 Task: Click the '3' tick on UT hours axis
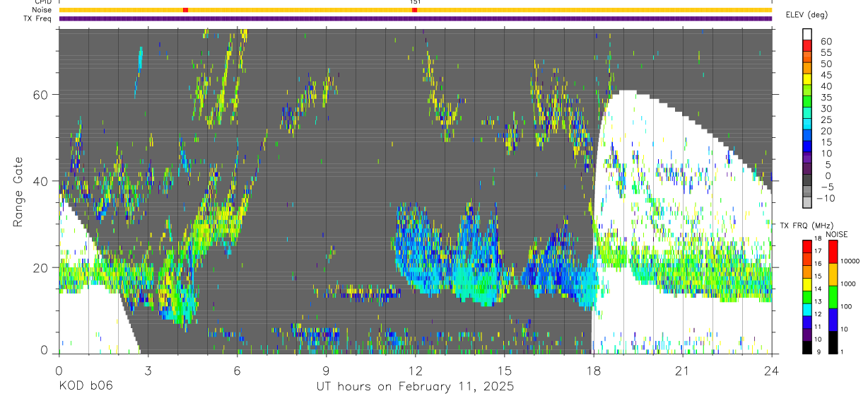pos(148,370)
